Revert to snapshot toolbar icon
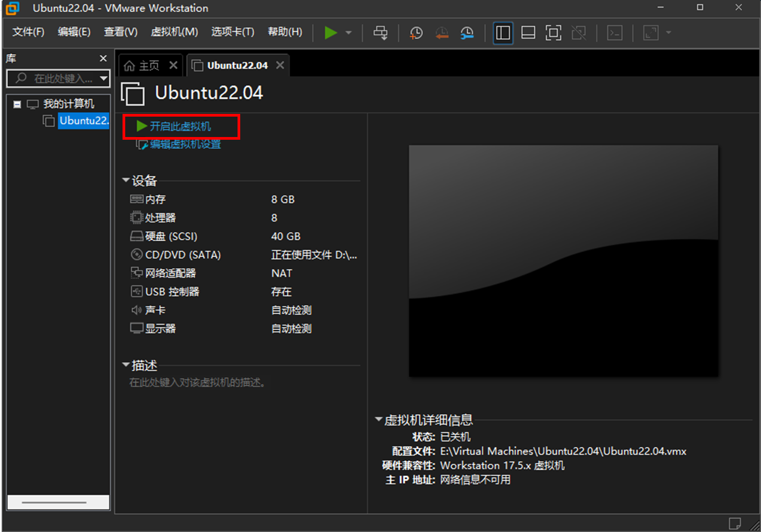This screenshot has width=761, height=532. click(x=442, y=33)
